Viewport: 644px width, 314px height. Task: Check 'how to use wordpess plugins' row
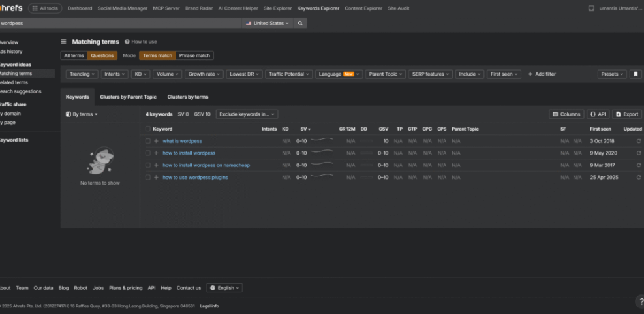(148, 177)
